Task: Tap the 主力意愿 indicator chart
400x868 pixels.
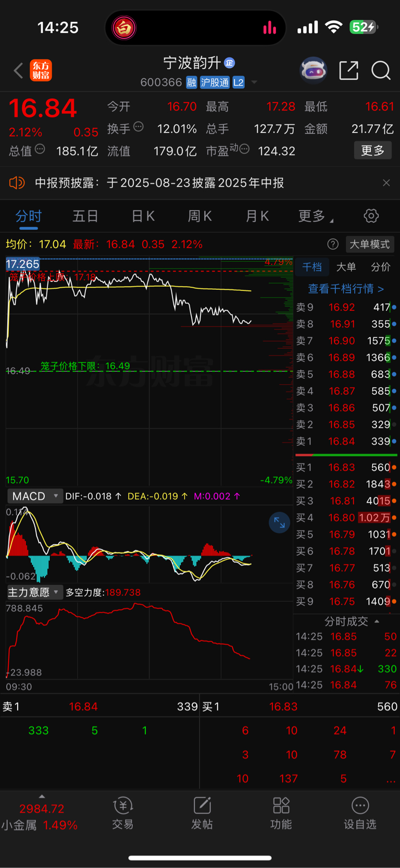Action: coord(149,640)
